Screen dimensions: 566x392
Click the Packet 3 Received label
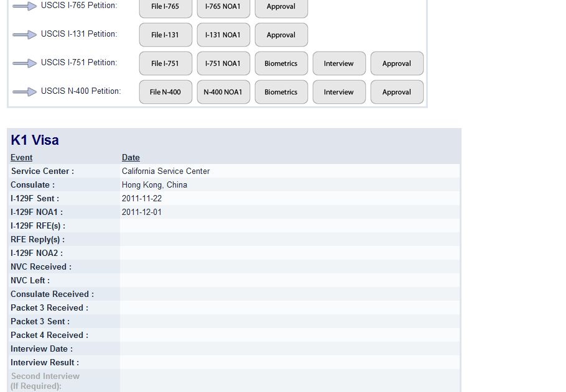pyautogui.click(x=49, y=308)
